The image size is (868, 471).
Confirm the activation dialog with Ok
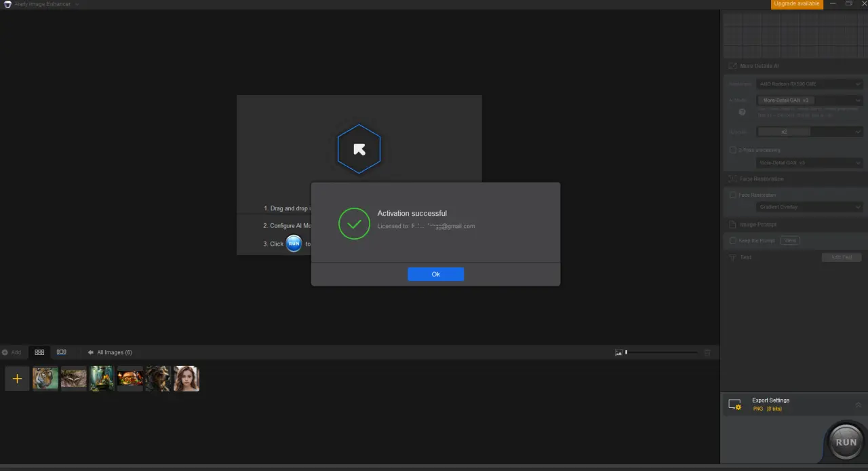(435, 274)
